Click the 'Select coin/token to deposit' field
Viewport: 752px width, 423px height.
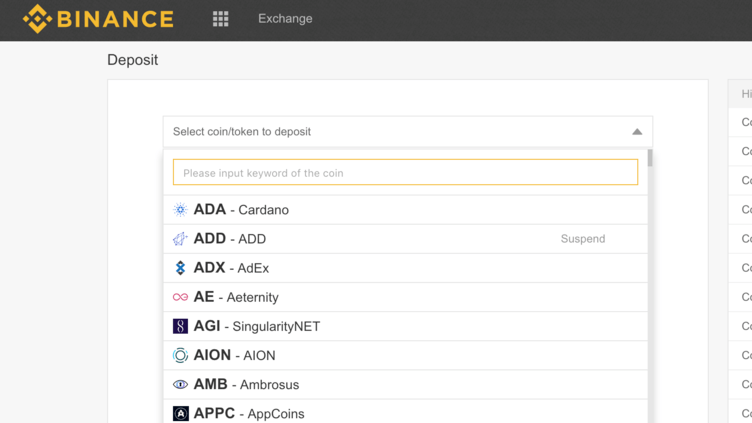[408, 131]
